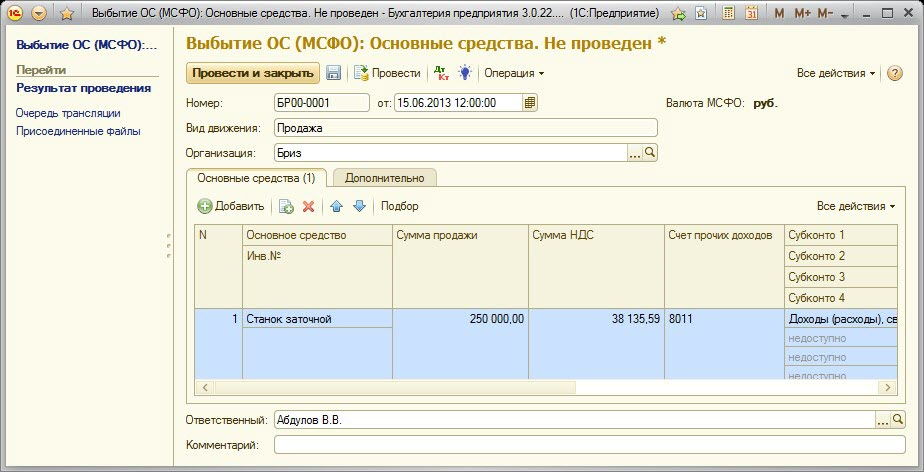Click the save document diskette icon

click(334, 73)
